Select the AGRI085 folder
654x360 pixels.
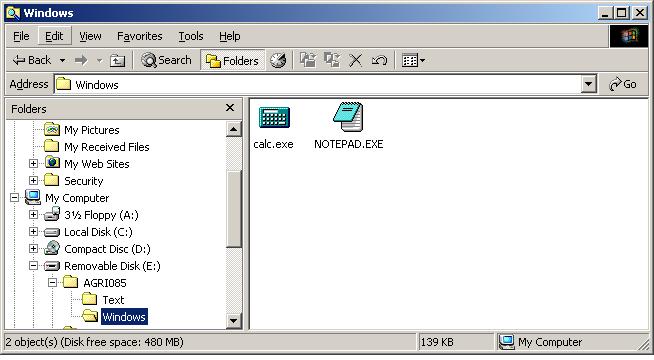pos(105,283)
